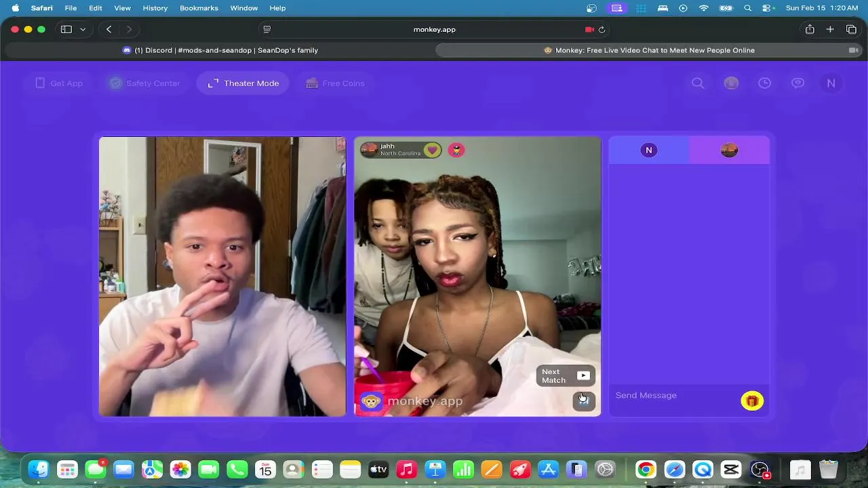This screenshot has height=488, width=868.
Task: Click the Next Match button
Action: 566,375
